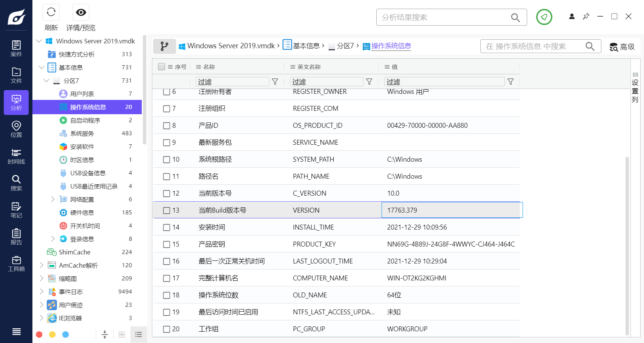Viewport: 644px width, 343px height.
Task: Click the pin window icon
Action: pyautogui.click(x=586, y=17)
